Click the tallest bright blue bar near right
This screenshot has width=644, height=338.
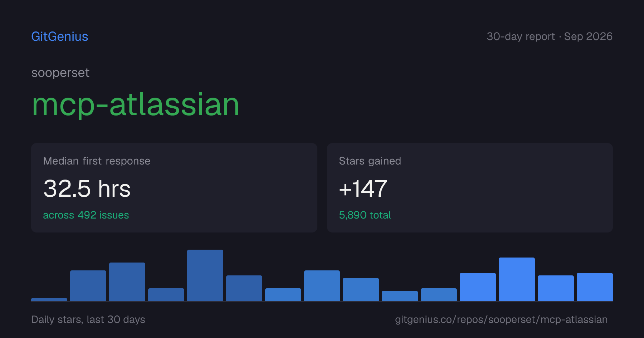517,279
